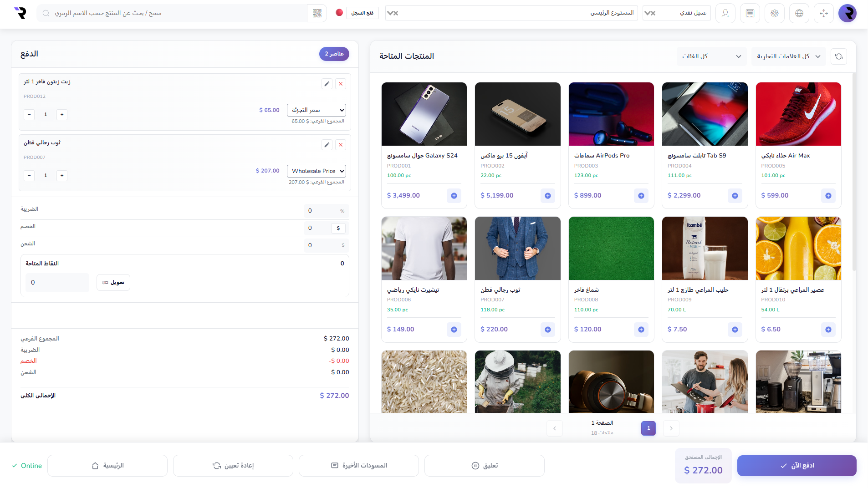The image size is (868, 488).
Task: Increase quantity of زيت زيتون item
Action: tap(62, 115)
